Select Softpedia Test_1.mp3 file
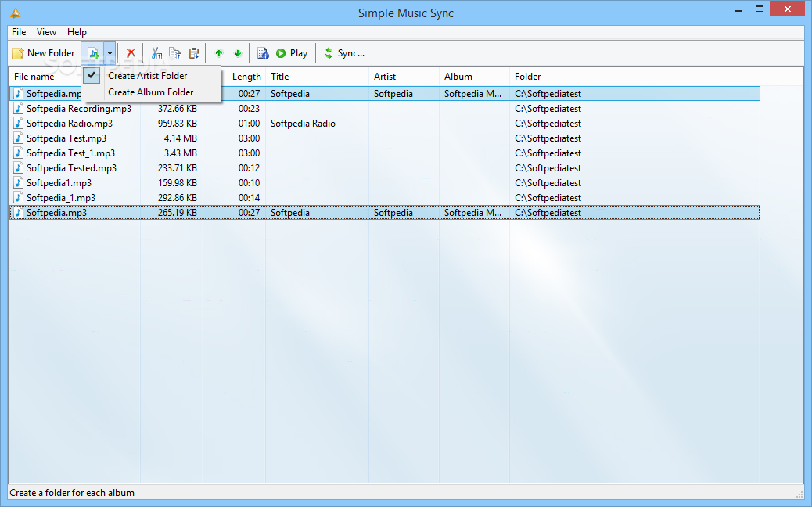 70,153
